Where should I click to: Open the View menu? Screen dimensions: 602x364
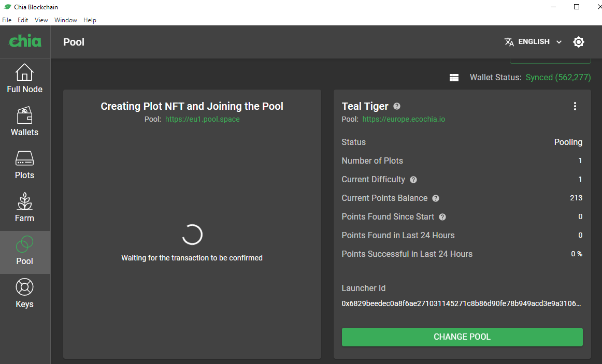click(x=41, y=20)
